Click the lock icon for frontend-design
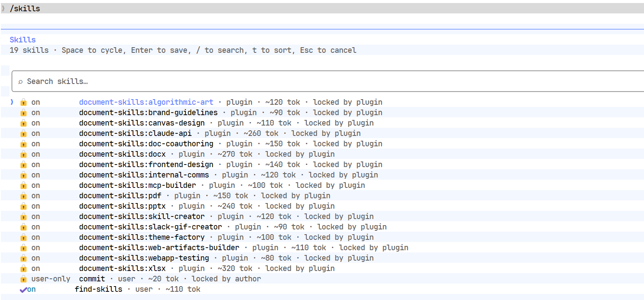The height and width of the screenshot is (300, 644). point(23,165)
